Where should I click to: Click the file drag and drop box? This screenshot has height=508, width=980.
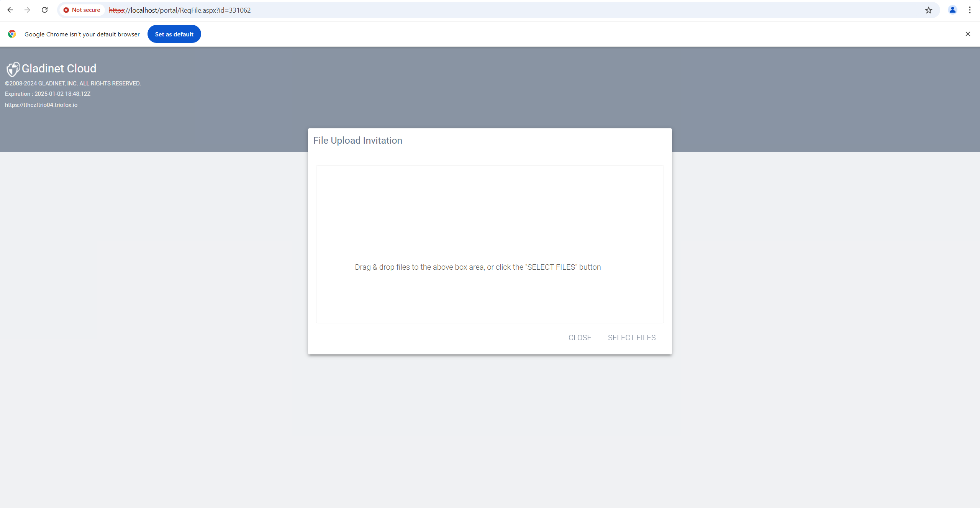point(490,244)
